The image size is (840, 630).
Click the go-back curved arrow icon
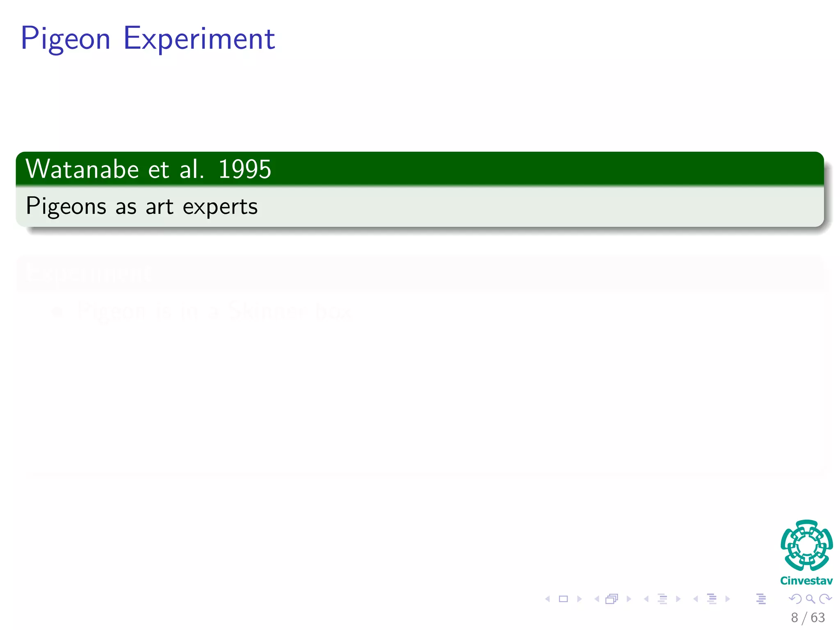pos(795,599)
